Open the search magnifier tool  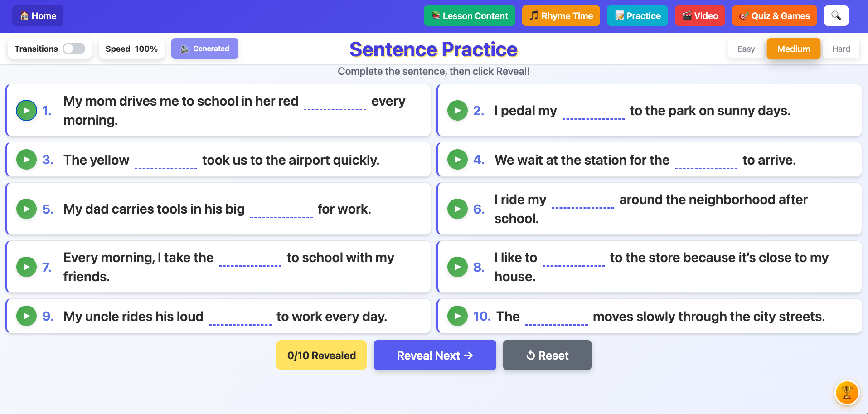(836, 15)
